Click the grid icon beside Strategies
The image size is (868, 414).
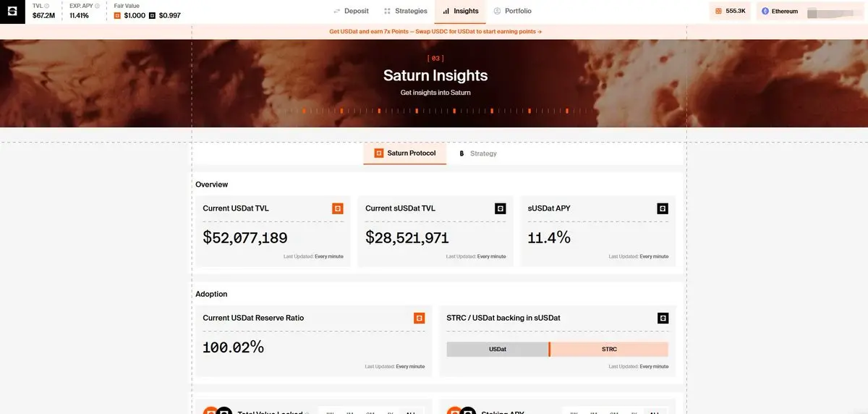[387, 12]
